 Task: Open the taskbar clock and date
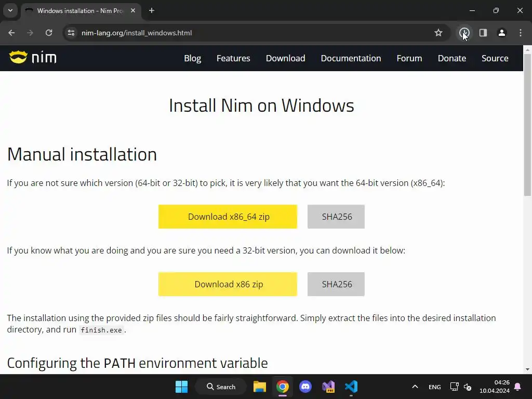[x=495, y=387]
